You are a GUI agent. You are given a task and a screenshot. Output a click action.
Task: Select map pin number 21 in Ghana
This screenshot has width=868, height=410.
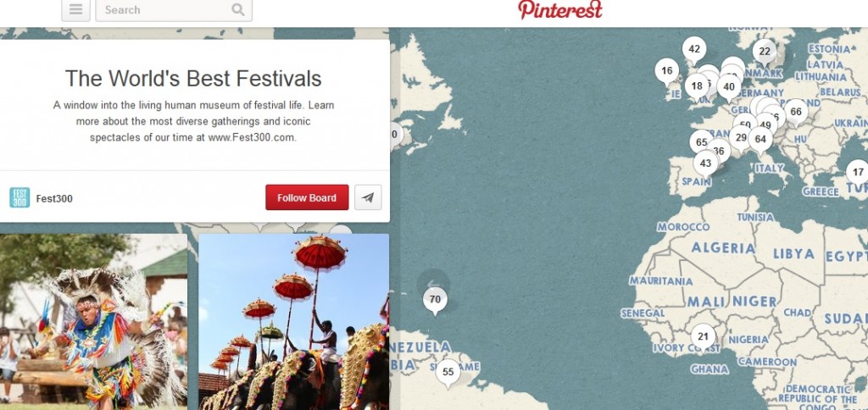tap(703, 337)
